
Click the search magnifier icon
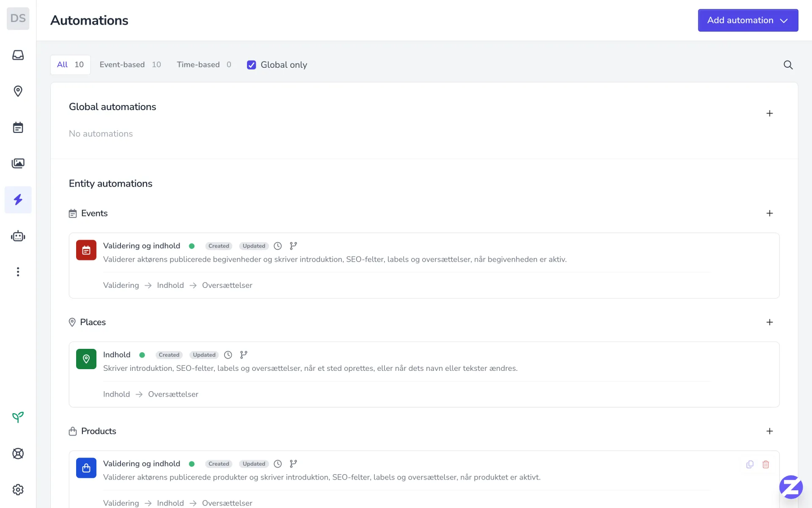point(788,65)
